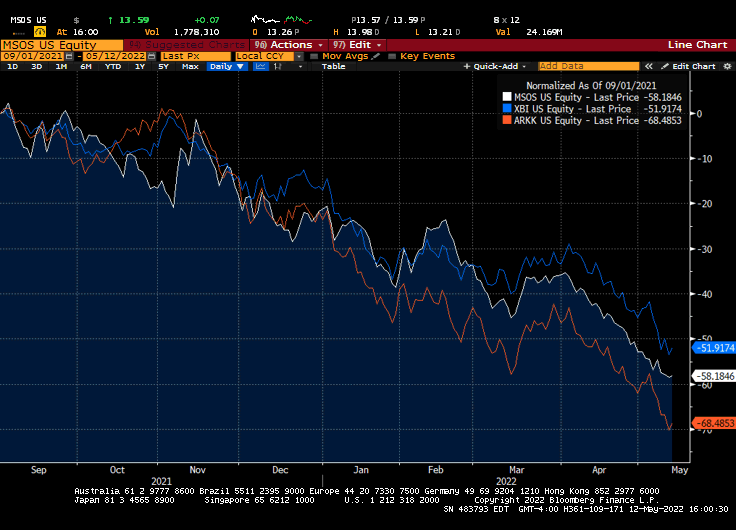This screenshot has height=530, width=736.
Task: Click the Nov label on time axis
Action: [x=198, y=469]
